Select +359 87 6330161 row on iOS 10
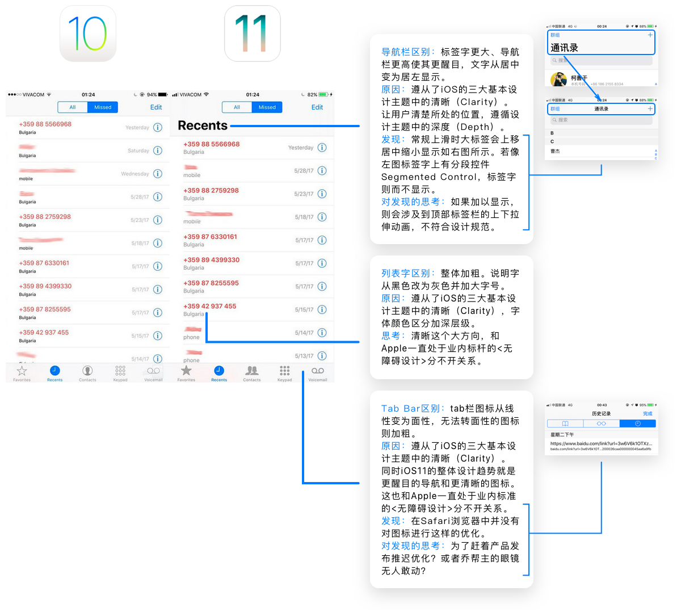 tap(87, 266)
